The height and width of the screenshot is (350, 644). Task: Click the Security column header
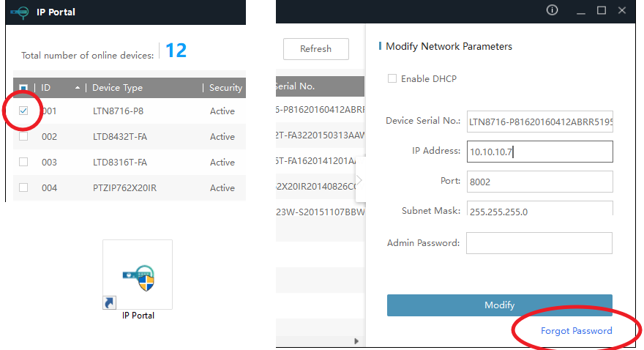[x=225, y=88]
